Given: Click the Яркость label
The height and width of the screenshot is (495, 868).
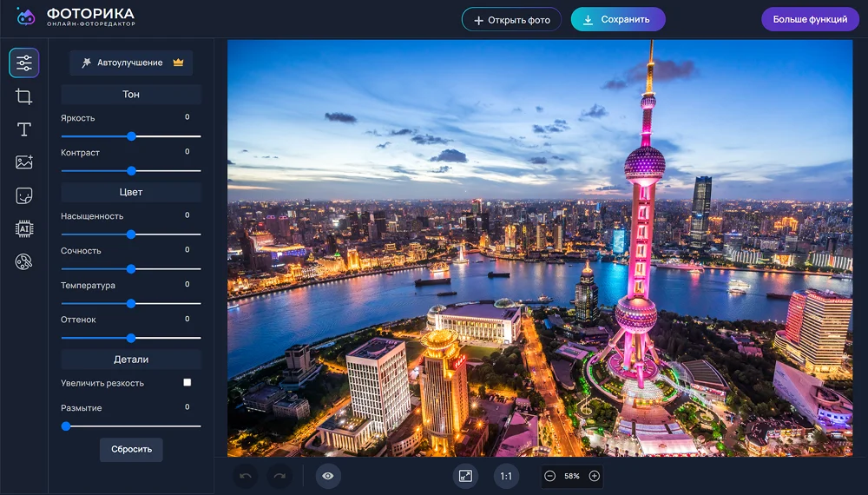Looking at the screenshot, I should point(78,118).
